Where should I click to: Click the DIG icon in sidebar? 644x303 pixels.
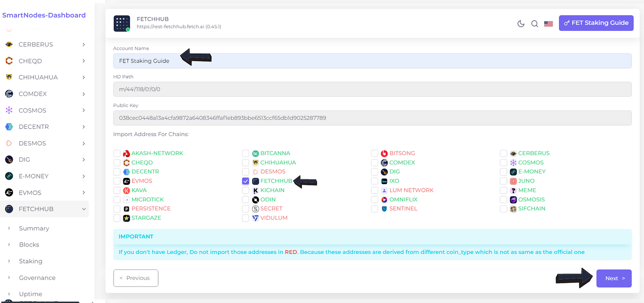(x=9, y=160)
